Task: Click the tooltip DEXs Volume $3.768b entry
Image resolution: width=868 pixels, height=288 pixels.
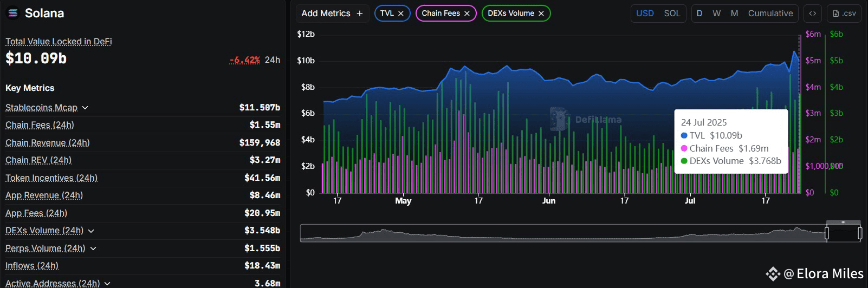Action: pyautogui.click(x=731, y=161)
